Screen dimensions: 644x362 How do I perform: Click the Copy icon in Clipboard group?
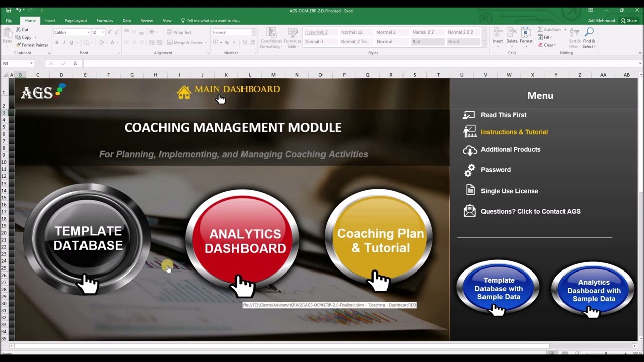(19, 37)
